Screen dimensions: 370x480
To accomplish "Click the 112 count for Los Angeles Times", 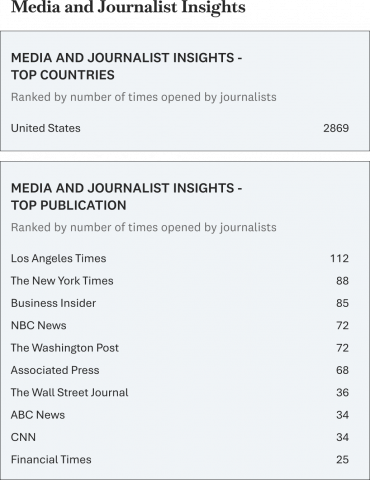I will [x=340, y=258].
